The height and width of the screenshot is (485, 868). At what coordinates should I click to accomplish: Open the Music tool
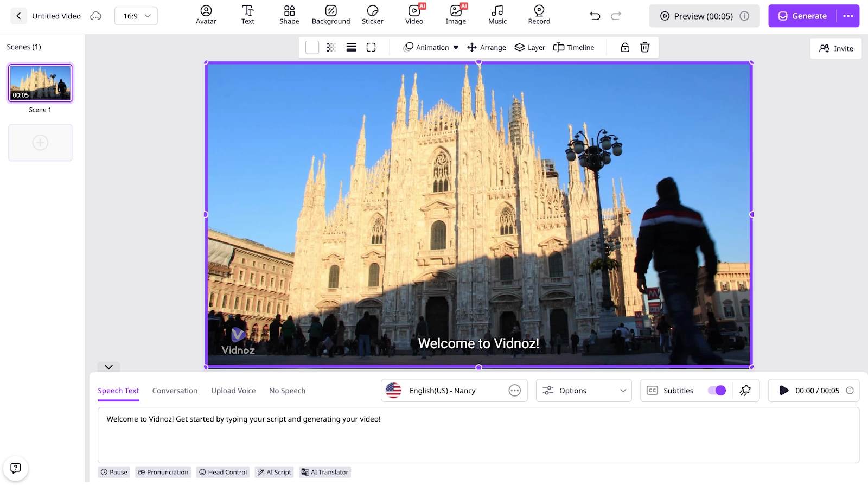click(497, 15)
